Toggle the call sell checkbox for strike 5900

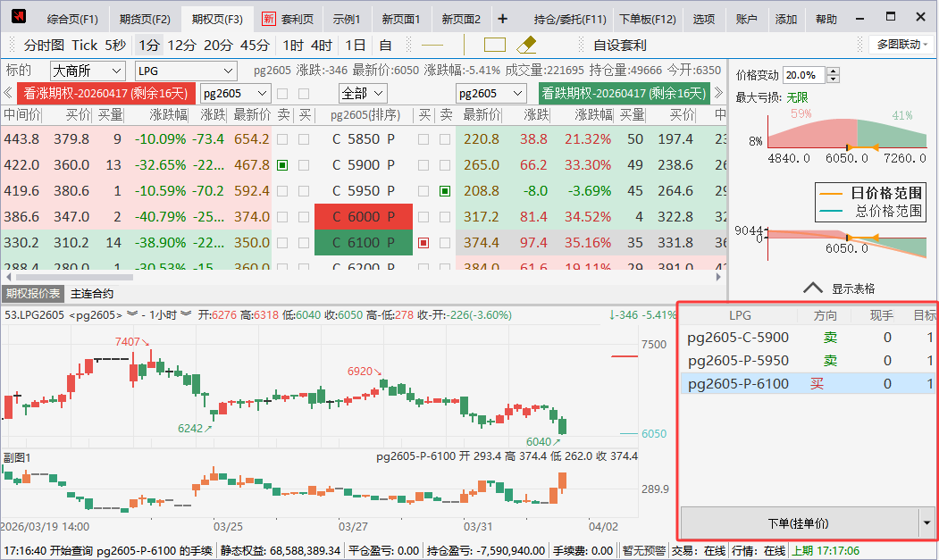(282, 165)
